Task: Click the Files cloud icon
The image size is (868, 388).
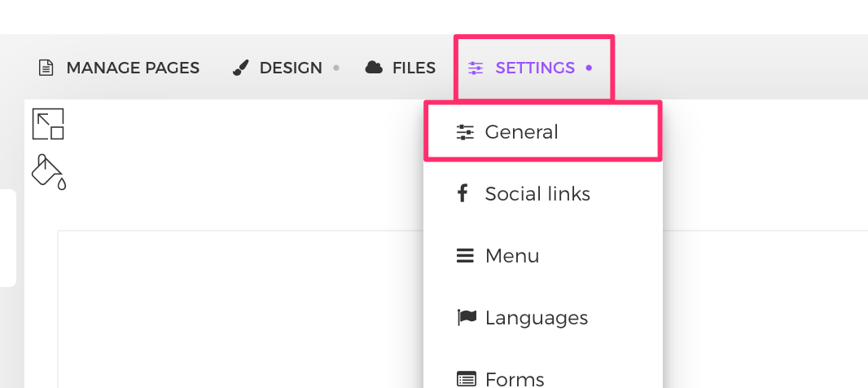Action: [374, 68]
